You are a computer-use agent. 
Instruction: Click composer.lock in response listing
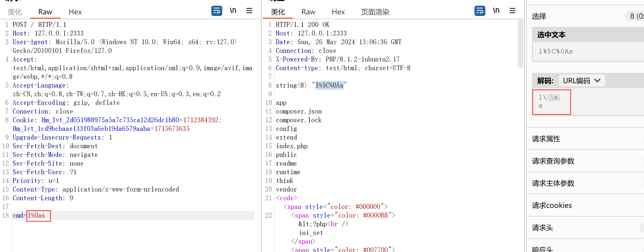[299, 120]
